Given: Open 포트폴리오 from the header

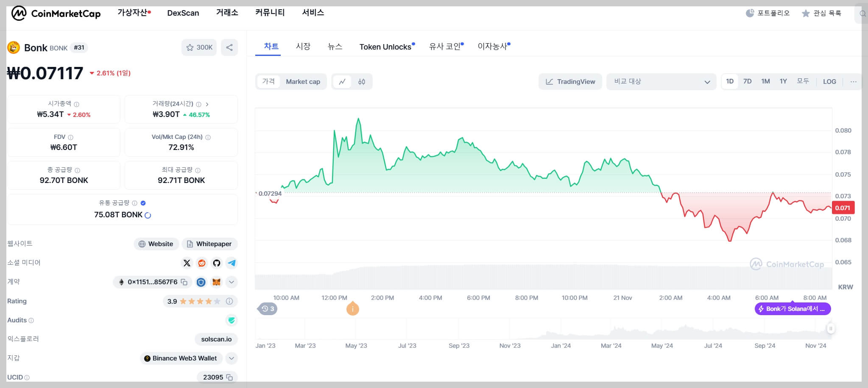Looking at the screenshot, I should pyautogui.click(x=768, y=13).
